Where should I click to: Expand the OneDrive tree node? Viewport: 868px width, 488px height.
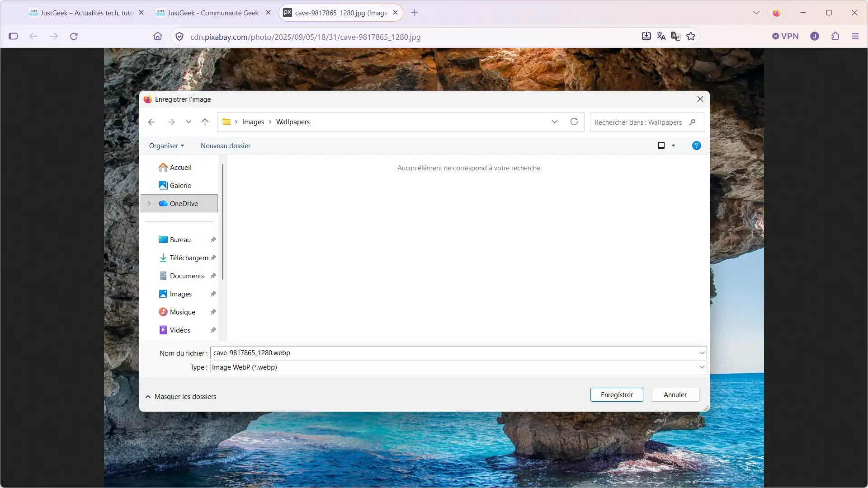149,204
